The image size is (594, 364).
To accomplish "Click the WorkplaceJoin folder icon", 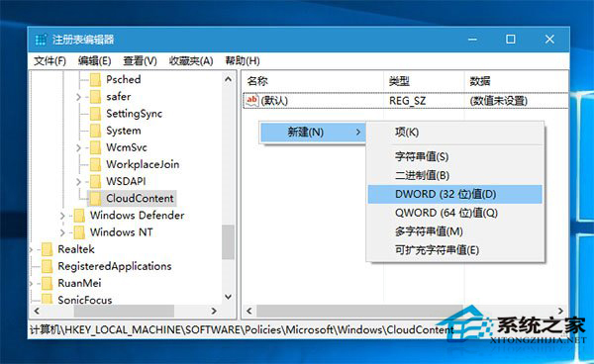I will [x=95, y=164].
